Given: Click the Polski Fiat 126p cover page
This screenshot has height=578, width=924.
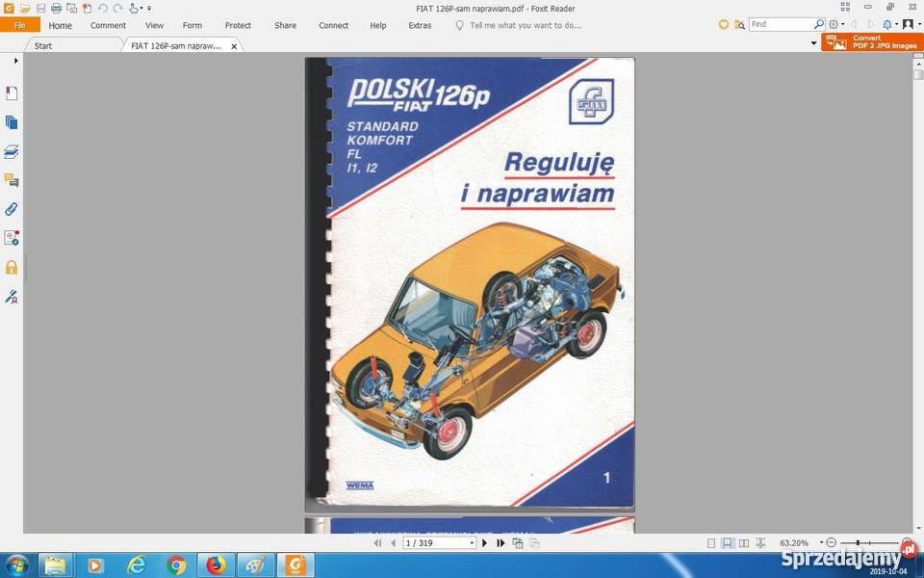Looking at the screenshot, I should tap(470, 282).
